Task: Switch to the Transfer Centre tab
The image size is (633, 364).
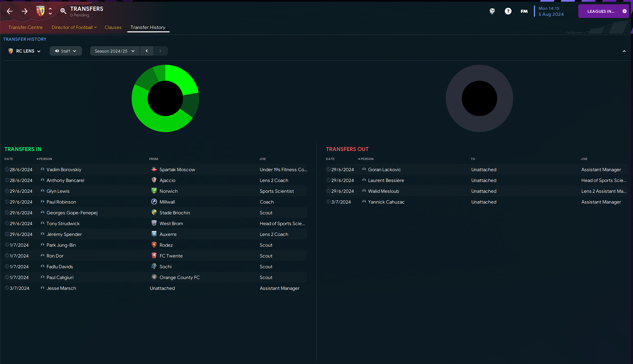Action: [26, 27]
